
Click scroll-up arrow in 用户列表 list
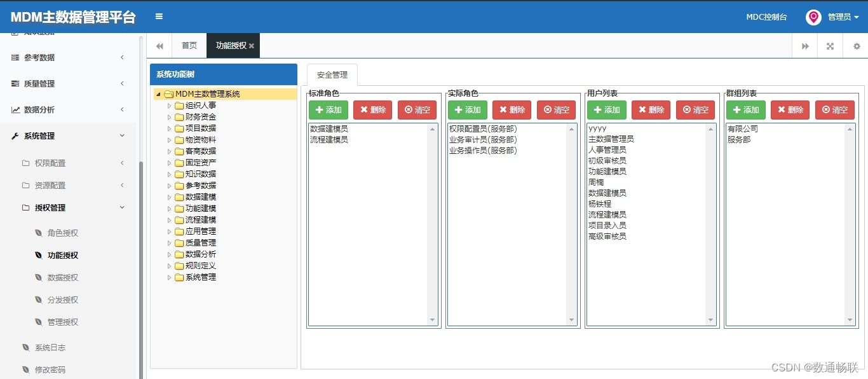tap(711, 129)
